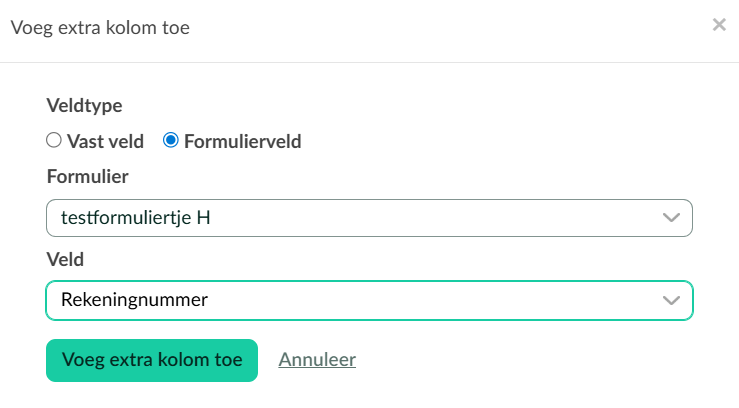Click the "Annuleer" link

(317, 360)
